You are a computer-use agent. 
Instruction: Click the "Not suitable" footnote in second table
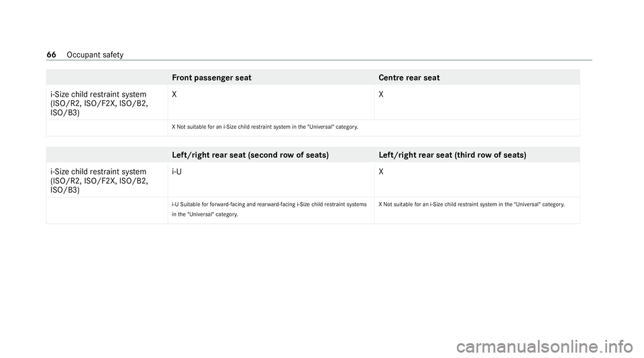click(x=470, y=204)
